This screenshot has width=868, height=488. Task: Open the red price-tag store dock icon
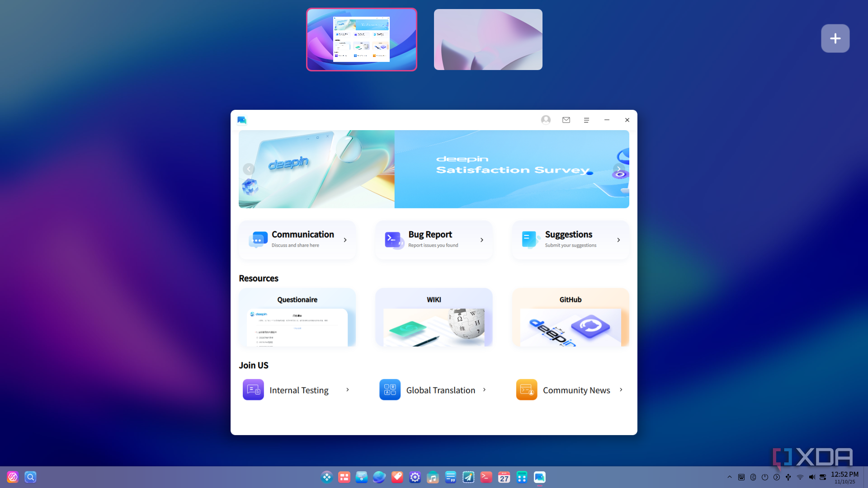(x=397, y=477)
